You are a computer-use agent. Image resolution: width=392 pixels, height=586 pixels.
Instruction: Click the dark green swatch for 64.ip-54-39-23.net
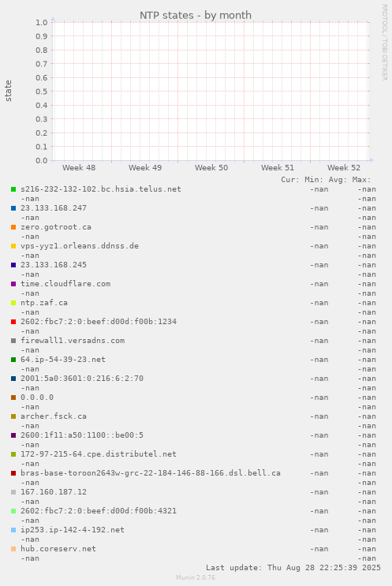[13, 360]
